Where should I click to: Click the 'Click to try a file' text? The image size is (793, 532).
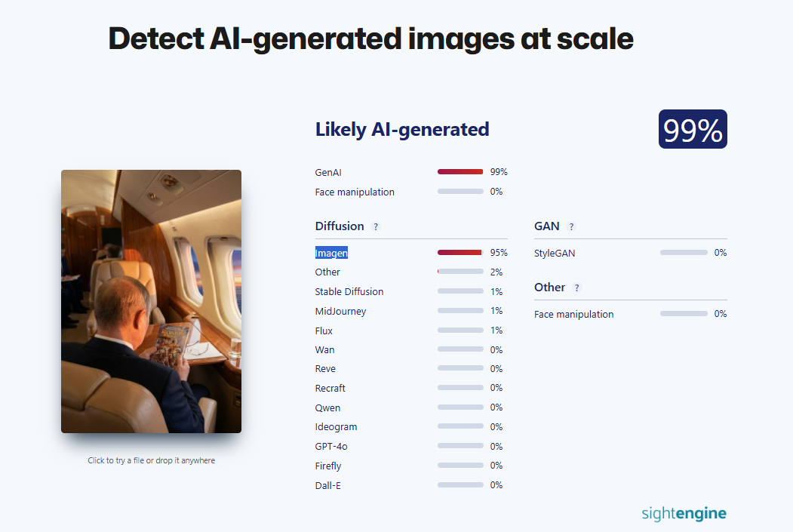coord(151,460)
